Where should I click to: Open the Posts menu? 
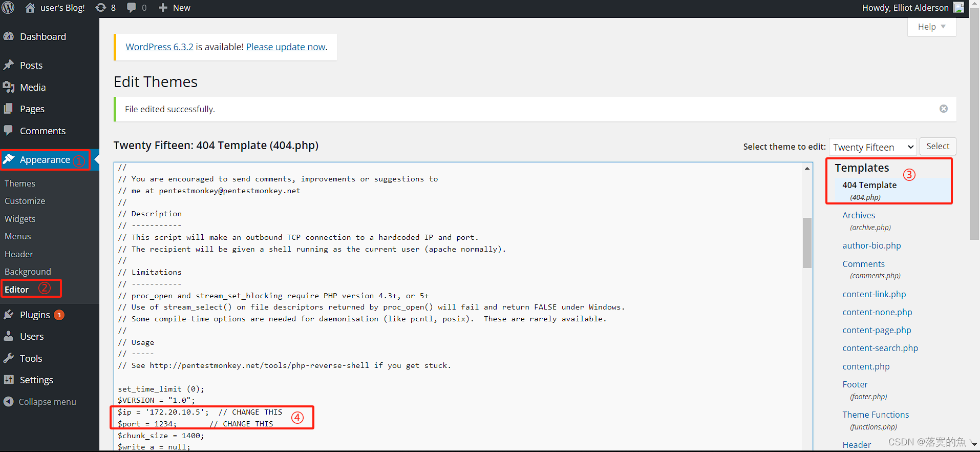point(31,65)
